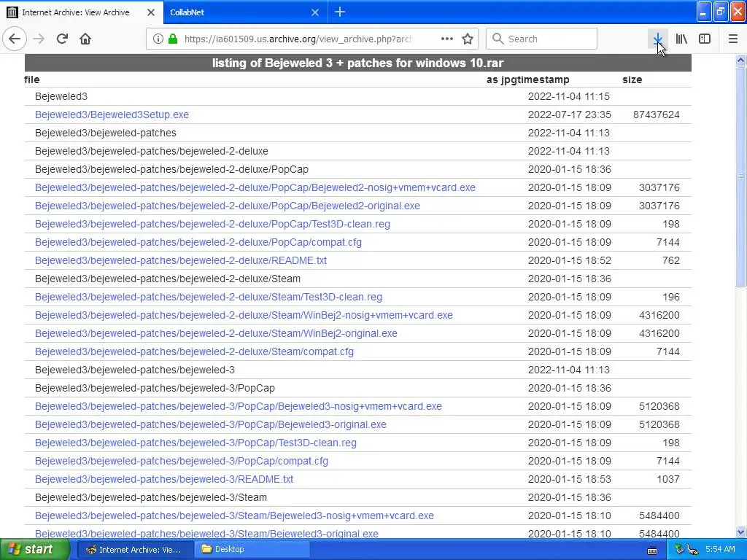Click timestamp 2022-07-17 23:35
Image resolution: width=747 pixels, height=560 pixels.
coord(569,114)
